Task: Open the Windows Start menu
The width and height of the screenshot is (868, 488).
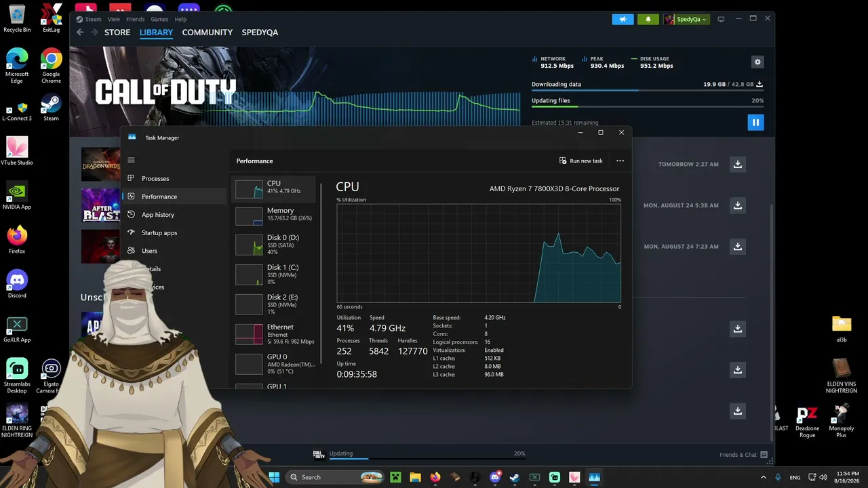Action: click(275, 477)
